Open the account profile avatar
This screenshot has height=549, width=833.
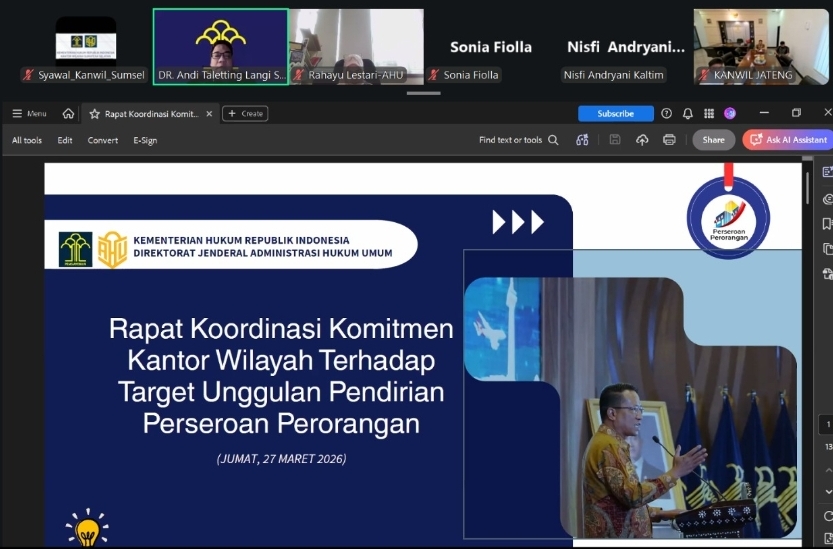pos(730,113)
